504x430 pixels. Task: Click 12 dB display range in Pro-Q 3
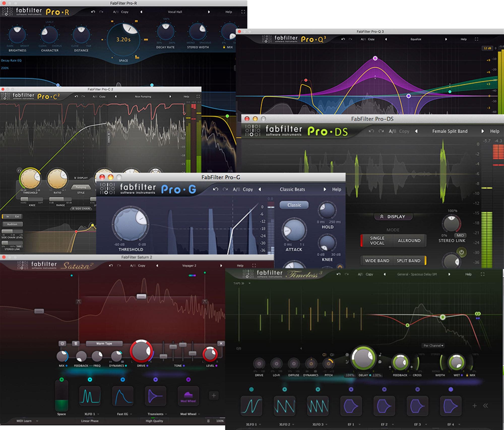[x=487, y=48]
